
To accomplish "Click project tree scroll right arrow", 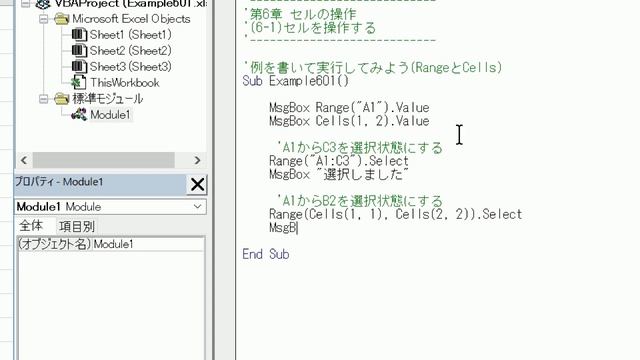I will pyautogui.click(x=198, y=160).
